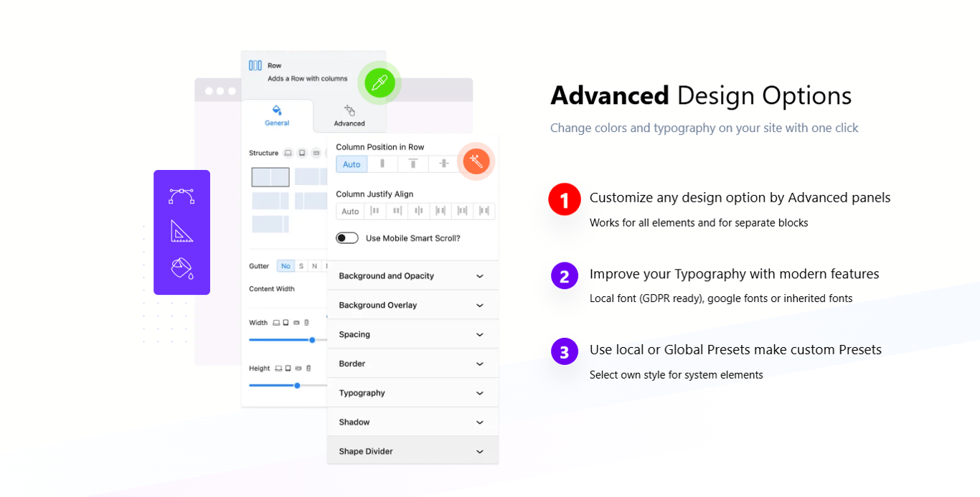Screen dimensions: 980x497
Task: Choose the last Column Justify Align icon
Action: (x=484, y=211)
